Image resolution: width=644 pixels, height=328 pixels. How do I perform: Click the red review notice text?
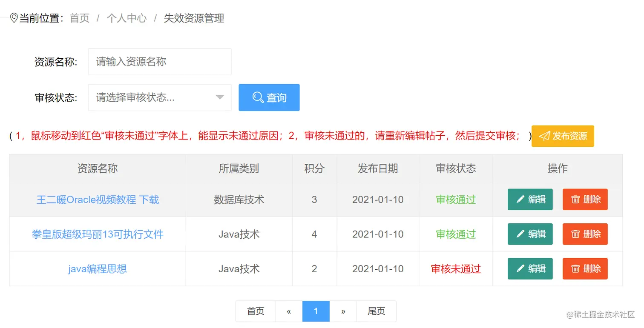pyautogui.click(x=268, y=136)
